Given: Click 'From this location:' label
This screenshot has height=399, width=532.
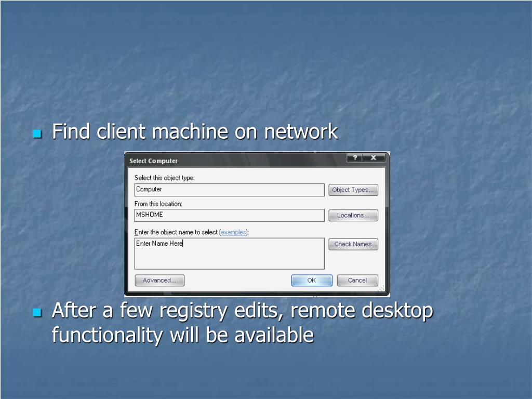Looking at the screenshot, I should [x=158, y=204].
